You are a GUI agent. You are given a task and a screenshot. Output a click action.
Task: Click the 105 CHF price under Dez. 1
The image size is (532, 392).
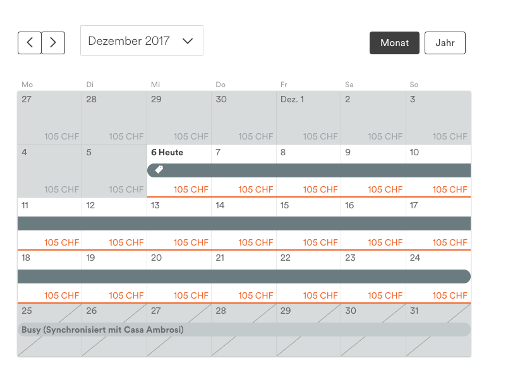click(x=320, y=136)
